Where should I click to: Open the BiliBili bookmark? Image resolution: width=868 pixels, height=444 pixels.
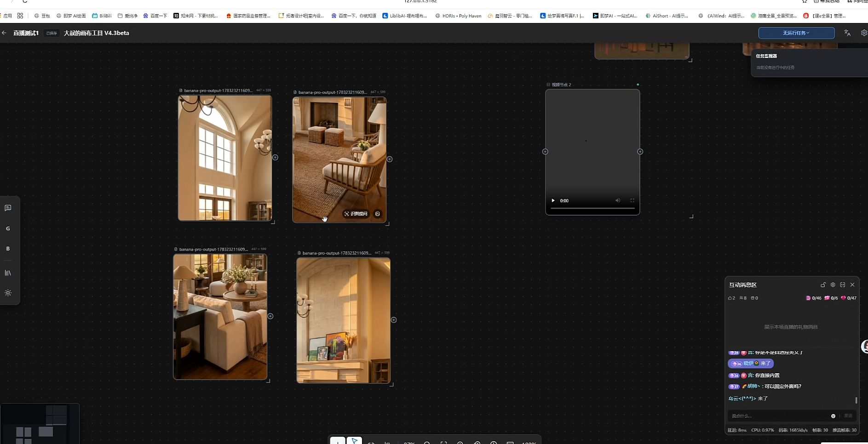102,16
